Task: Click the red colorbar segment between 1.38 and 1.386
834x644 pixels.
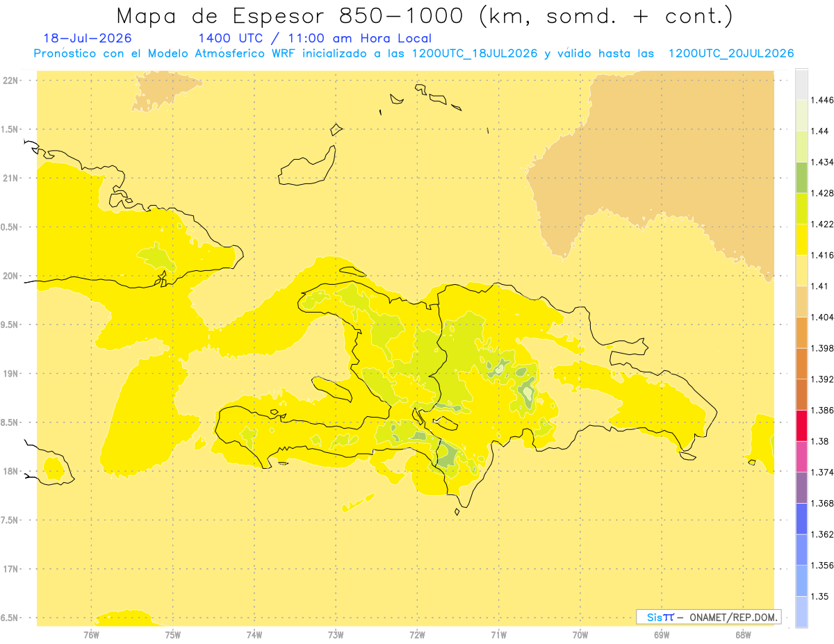Action: point(801,426)
